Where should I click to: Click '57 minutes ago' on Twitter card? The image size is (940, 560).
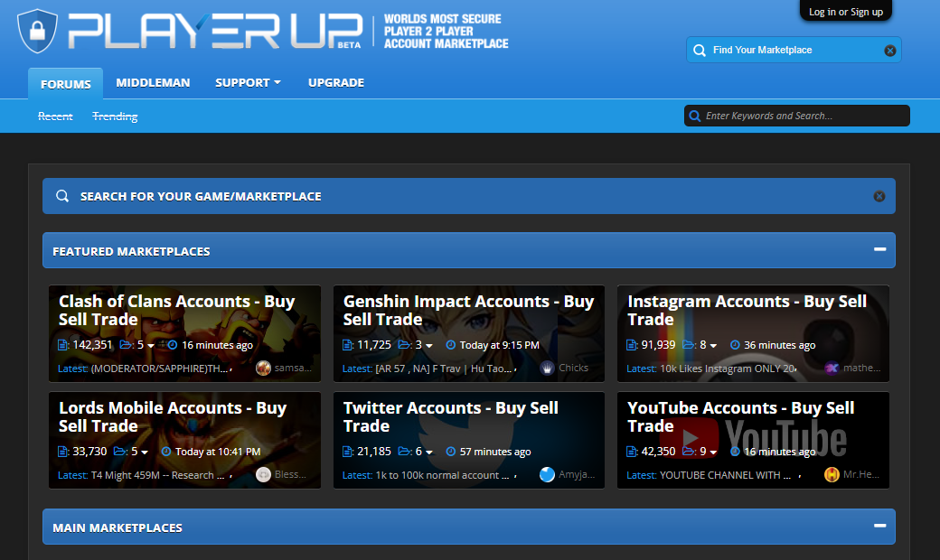click(495, 452)
